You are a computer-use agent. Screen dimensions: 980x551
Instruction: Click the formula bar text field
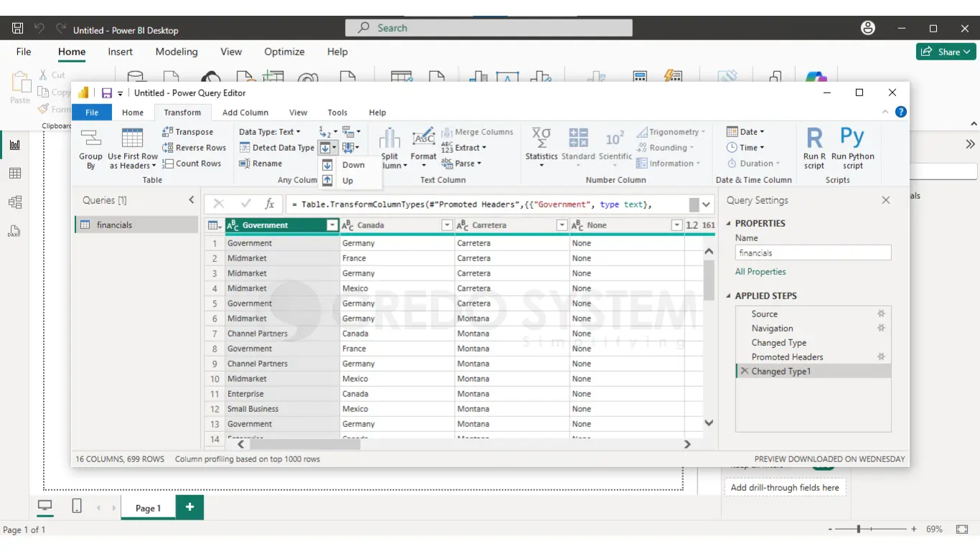click(x=487, y=204)
